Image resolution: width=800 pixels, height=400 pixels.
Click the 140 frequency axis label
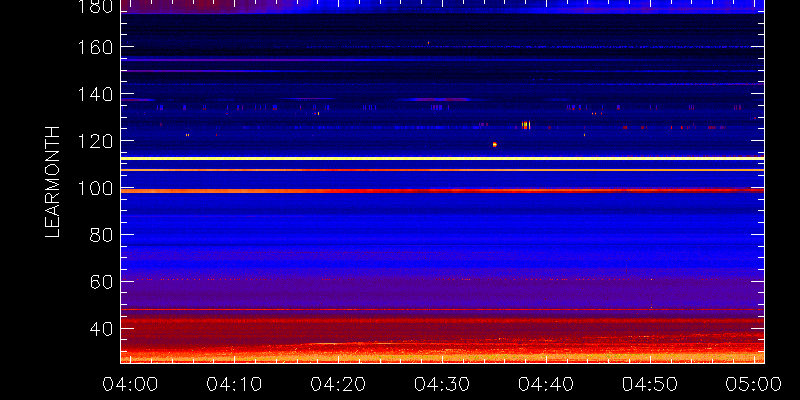(95, 94)
